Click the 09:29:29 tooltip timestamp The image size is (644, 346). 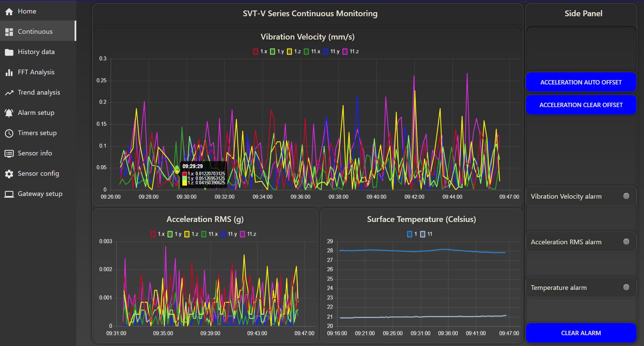(193, 166)
